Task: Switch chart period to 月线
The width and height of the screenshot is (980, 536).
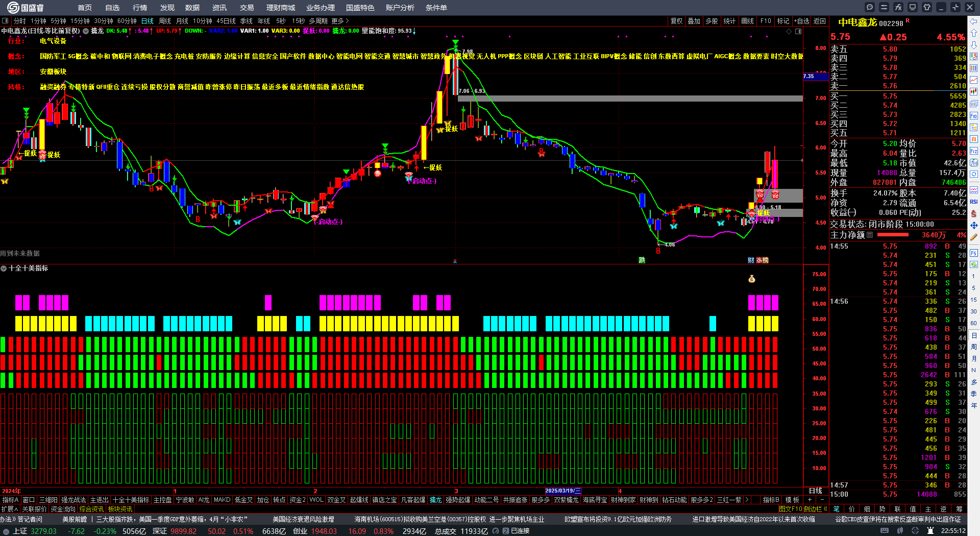Action: (x=182, y=21)
